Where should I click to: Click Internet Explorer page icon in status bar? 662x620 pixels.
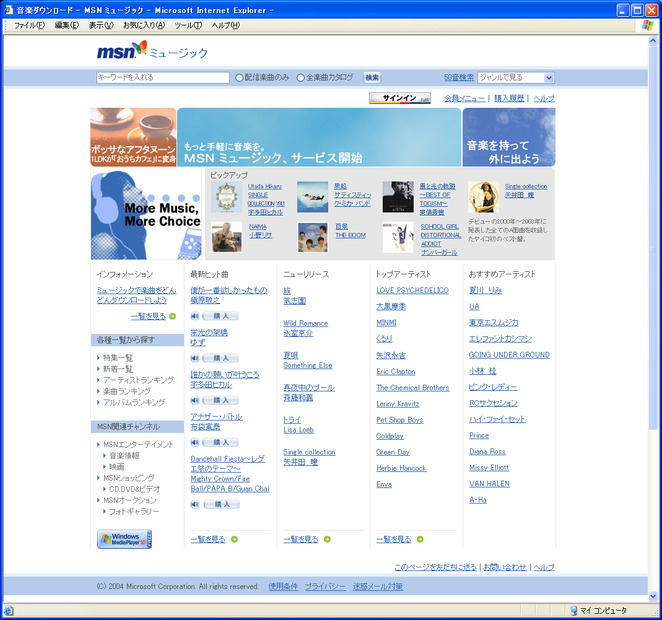click(9, 611)
